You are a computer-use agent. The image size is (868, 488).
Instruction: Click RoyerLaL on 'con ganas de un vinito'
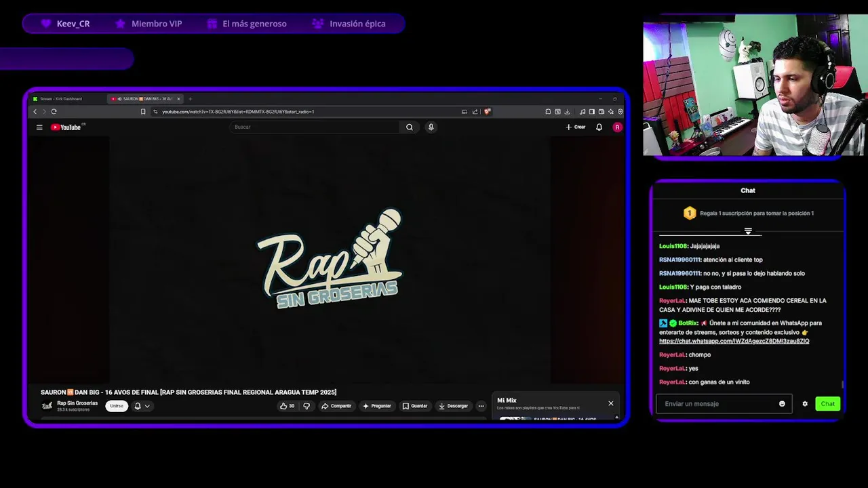click(672, 382)
